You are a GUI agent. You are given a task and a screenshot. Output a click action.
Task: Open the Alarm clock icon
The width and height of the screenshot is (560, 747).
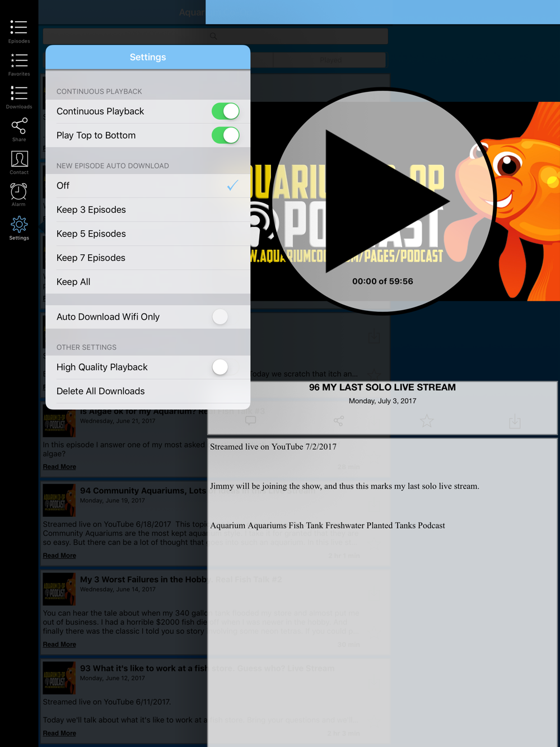pyautogui.click(x=18, y=195)
